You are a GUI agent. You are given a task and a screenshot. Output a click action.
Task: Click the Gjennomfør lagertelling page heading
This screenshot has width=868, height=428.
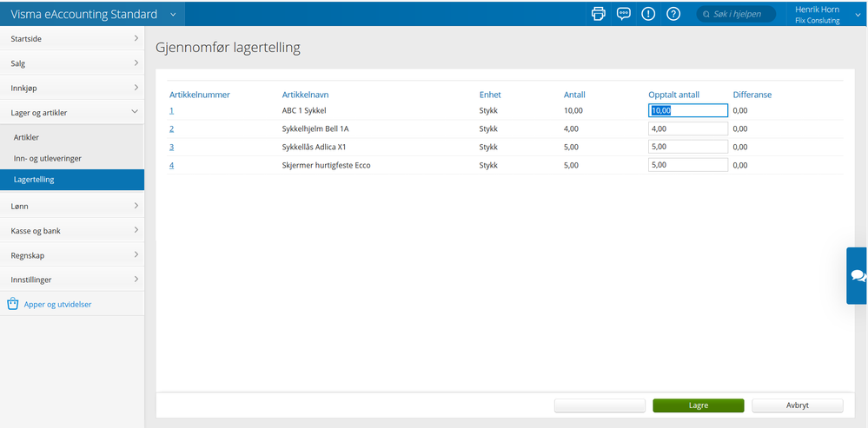(228, 48)
